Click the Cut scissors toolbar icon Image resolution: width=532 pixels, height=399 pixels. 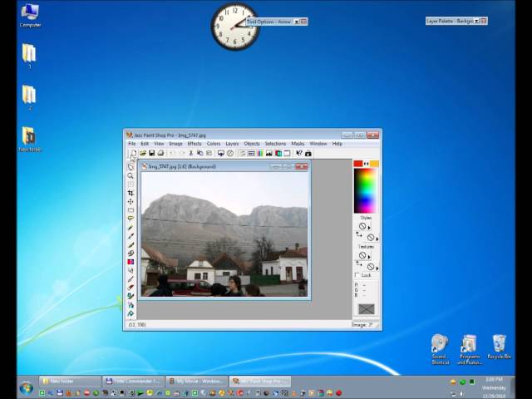point(190,153)
